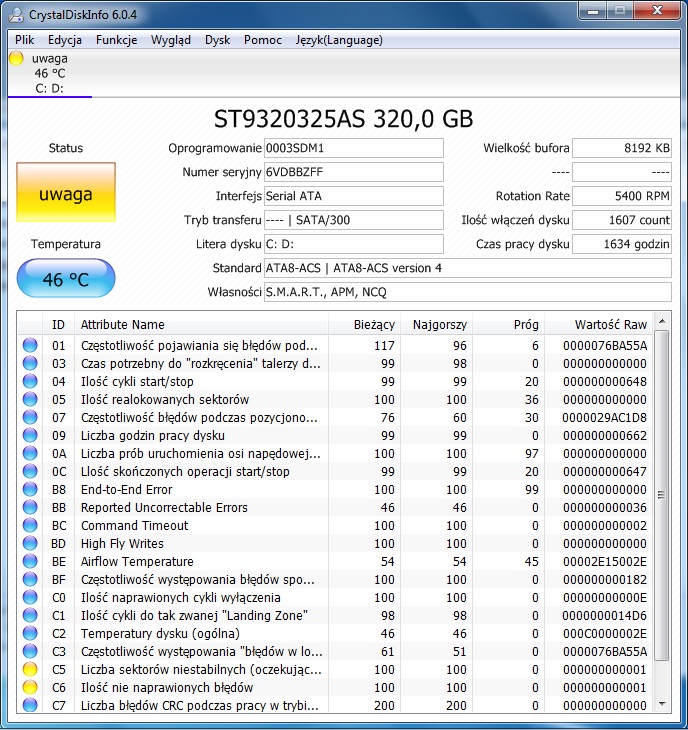Click the Własności field S.M.A.R.T., APM, NCQ
688x730 pixels.
[x=468, y=292]
